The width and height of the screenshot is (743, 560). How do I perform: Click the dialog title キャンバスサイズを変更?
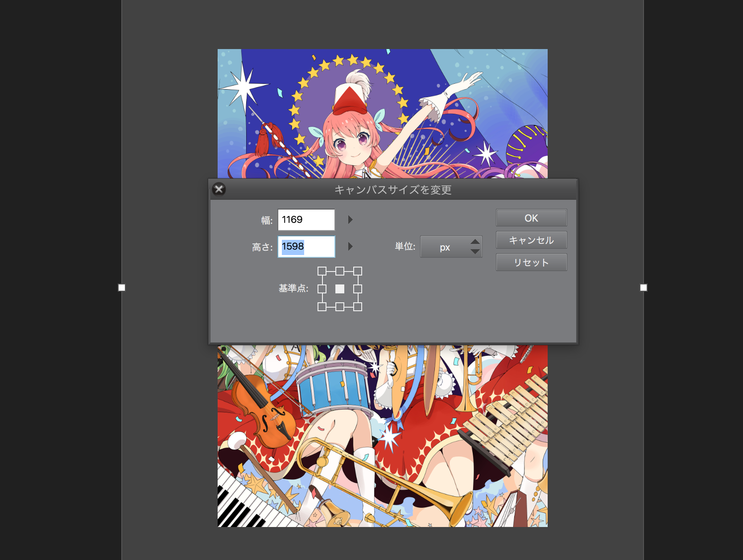(x=393, y=190)
